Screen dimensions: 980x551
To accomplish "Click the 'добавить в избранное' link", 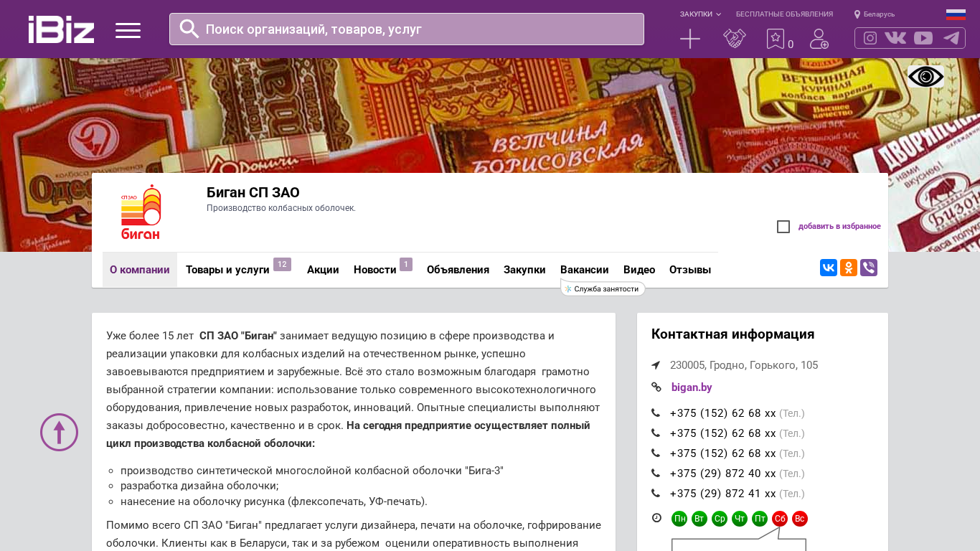I will (839, 227).
